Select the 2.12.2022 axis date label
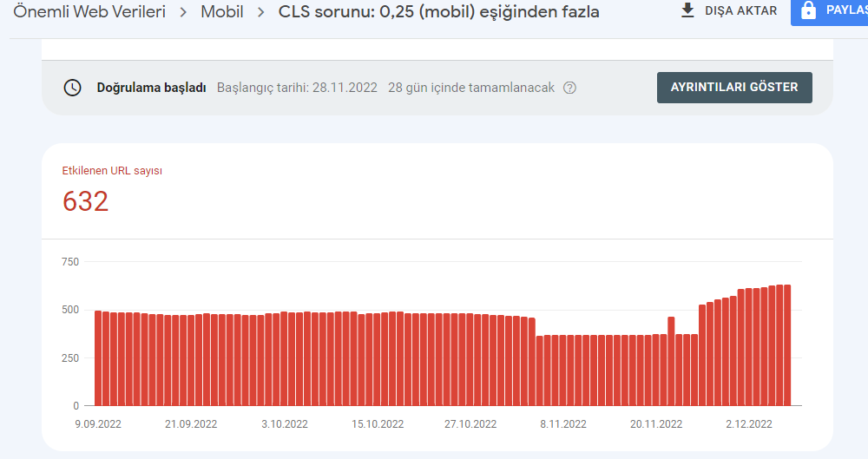Screen dimensions: 868x459 [x=749, y=424]
